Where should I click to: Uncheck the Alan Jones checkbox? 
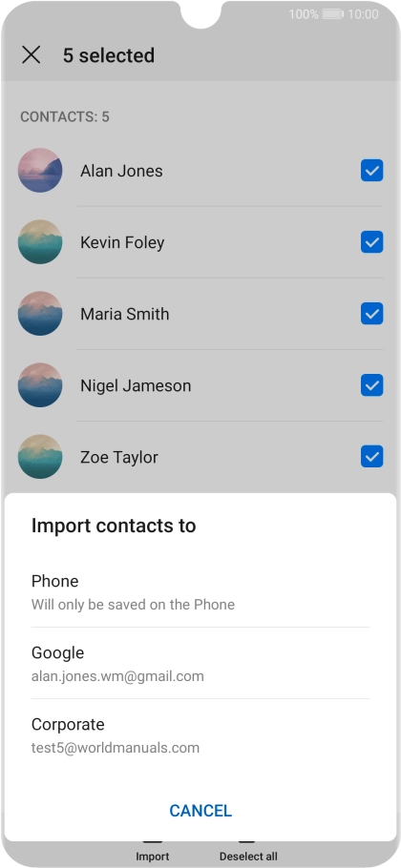371,171
